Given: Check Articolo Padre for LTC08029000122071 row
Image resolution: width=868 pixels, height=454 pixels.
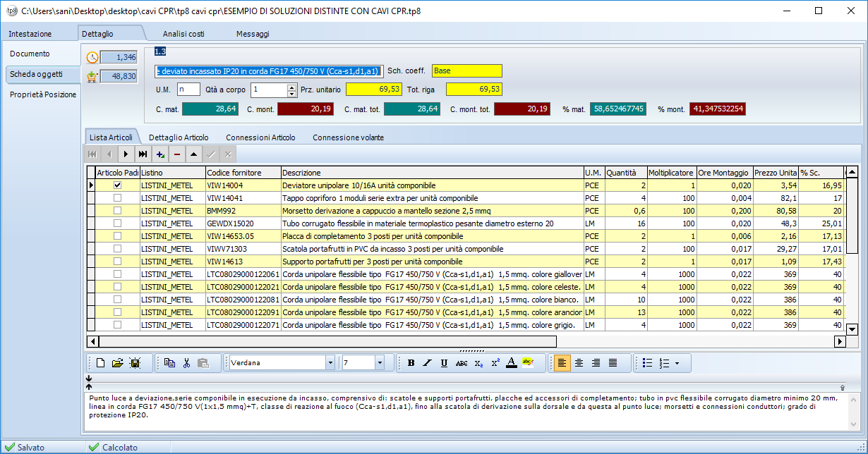Looking at the screenshot, I should 117,325.
